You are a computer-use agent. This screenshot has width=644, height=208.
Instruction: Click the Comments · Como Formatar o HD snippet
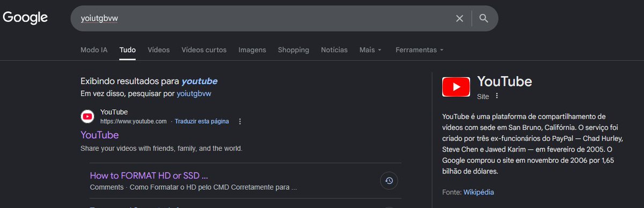click(193, 188)
